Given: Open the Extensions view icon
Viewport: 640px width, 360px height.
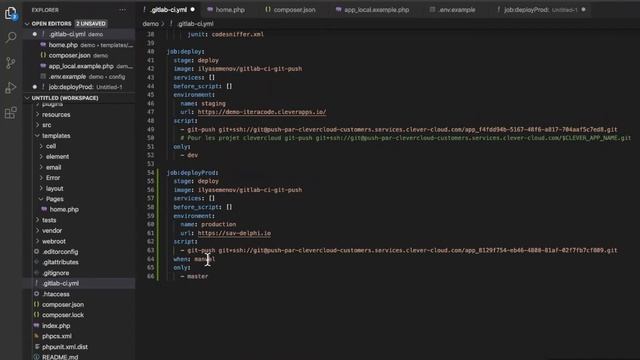Looking at the screenshot, I should [11, 113].
